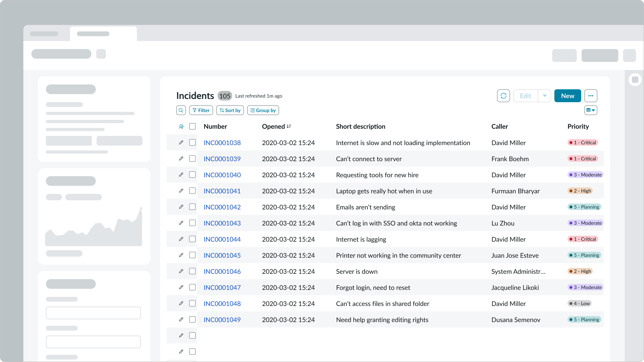Select all incidents with the header checkbox
This screenshot has height=362, width=644.
tap(192, 126)
